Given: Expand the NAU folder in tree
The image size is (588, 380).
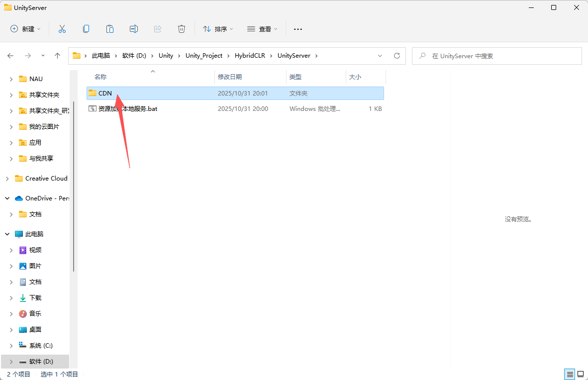Looking at the screenshot, I should click(11, 79).
